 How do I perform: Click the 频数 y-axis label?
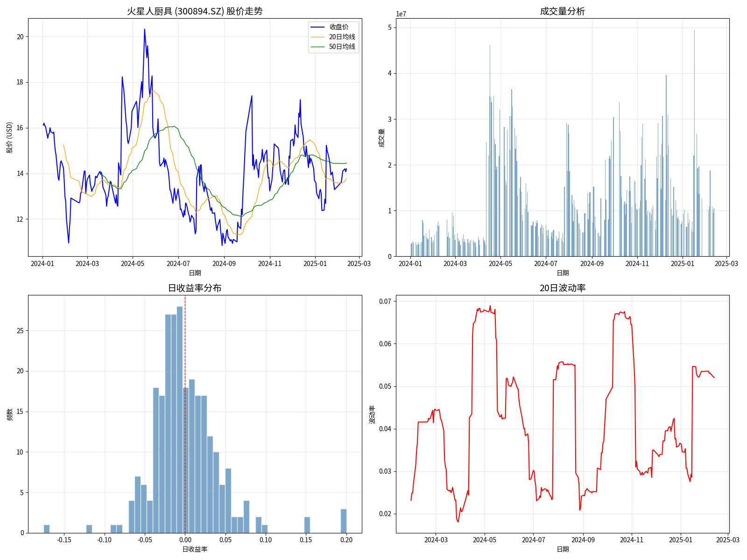coord(10,414)
